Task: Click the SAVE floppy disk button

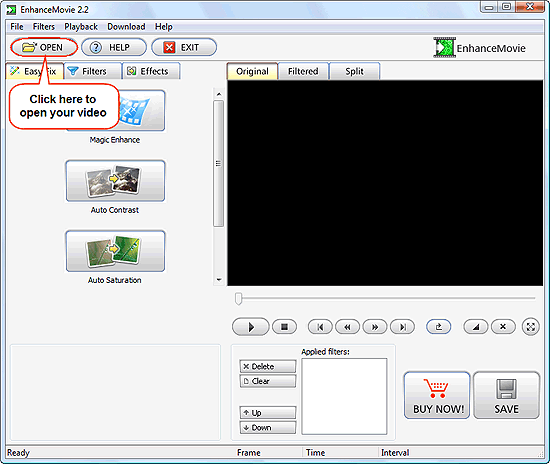Action: tap(506, 395)
